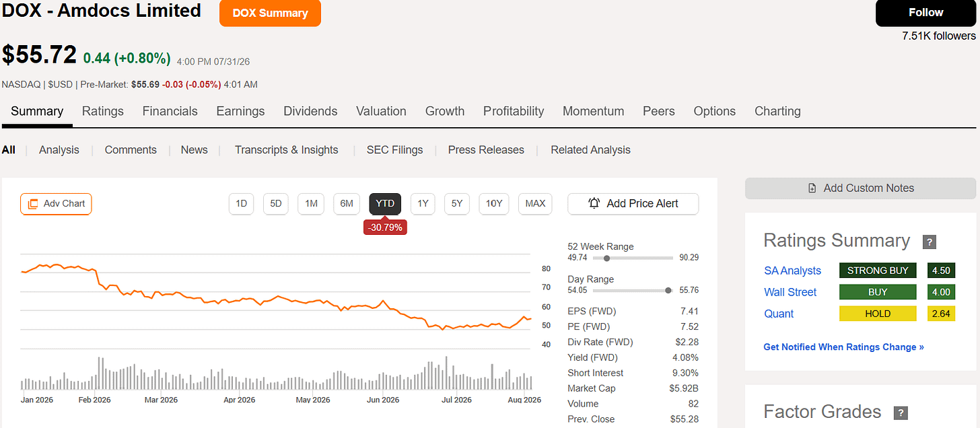Show Transcripts & Insights items
980x428 pixels.
(x=286, y=150)
